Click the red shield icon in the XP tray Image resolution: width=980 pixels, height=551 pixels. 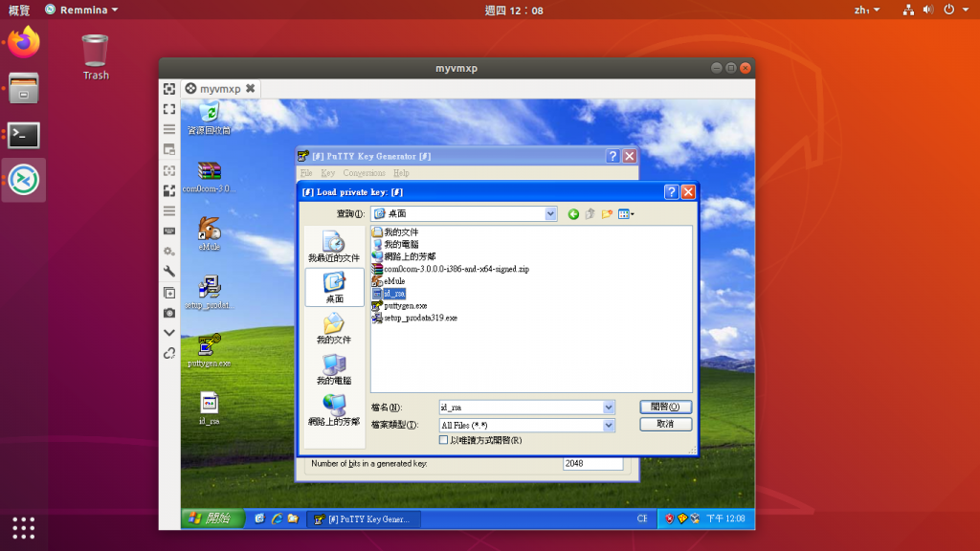pyautogui.click(x=669, y=518)
